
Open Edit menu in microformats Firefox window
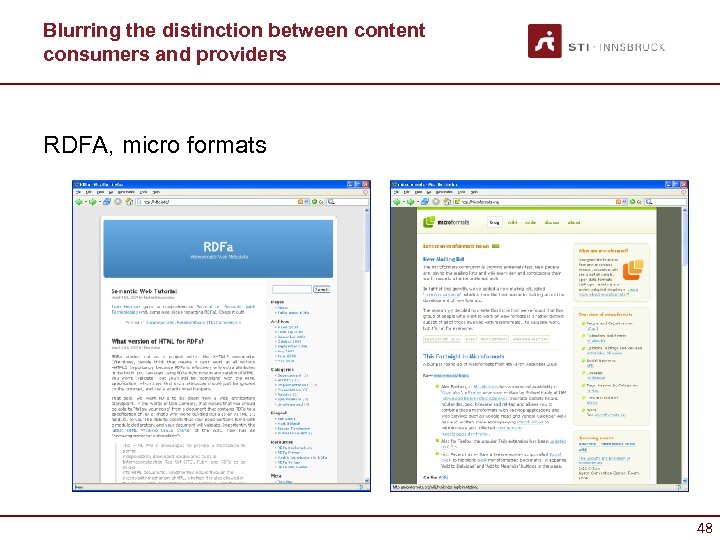click(407, 192)
